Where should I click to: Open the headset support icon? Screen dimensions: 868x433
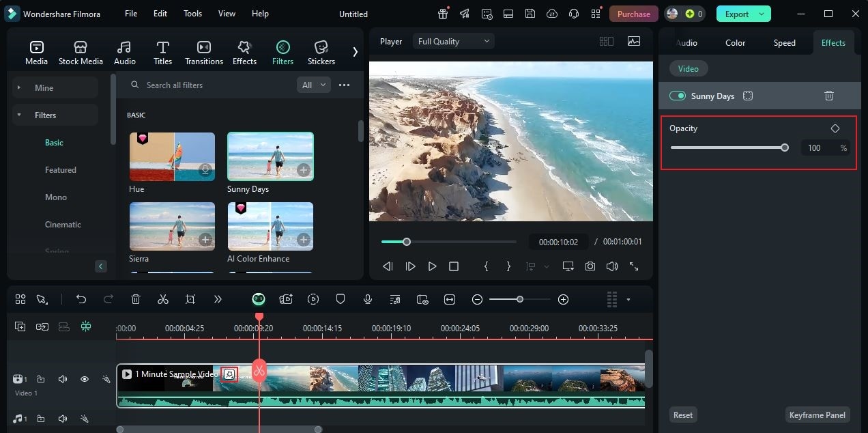[574, 14]
